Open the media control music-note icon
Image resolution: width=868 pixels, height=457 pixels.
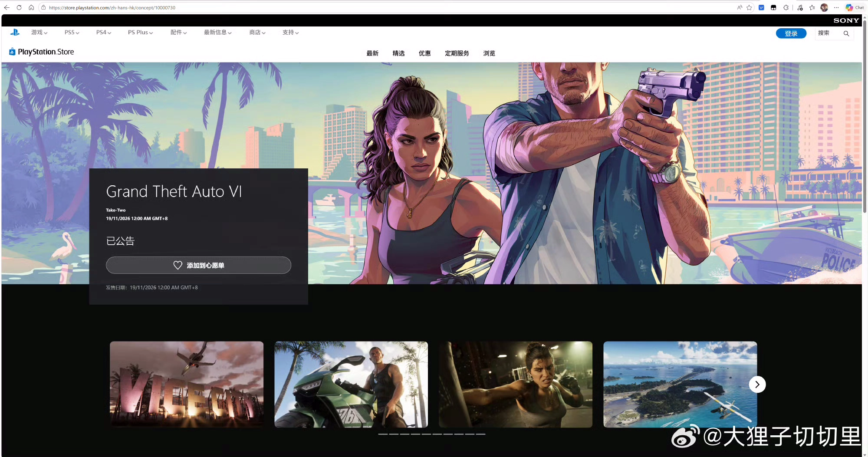tap(800, 7)
